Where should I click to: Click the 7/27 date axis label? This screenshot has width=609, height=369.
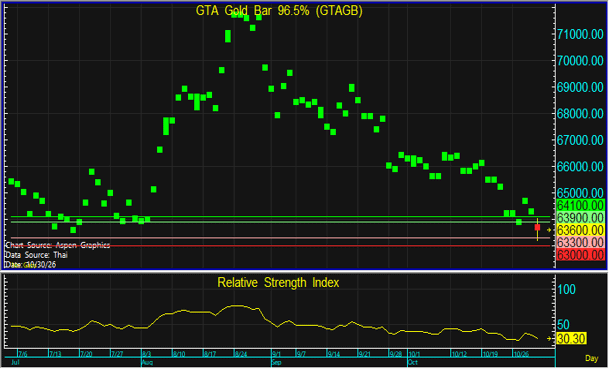(117, 354)
